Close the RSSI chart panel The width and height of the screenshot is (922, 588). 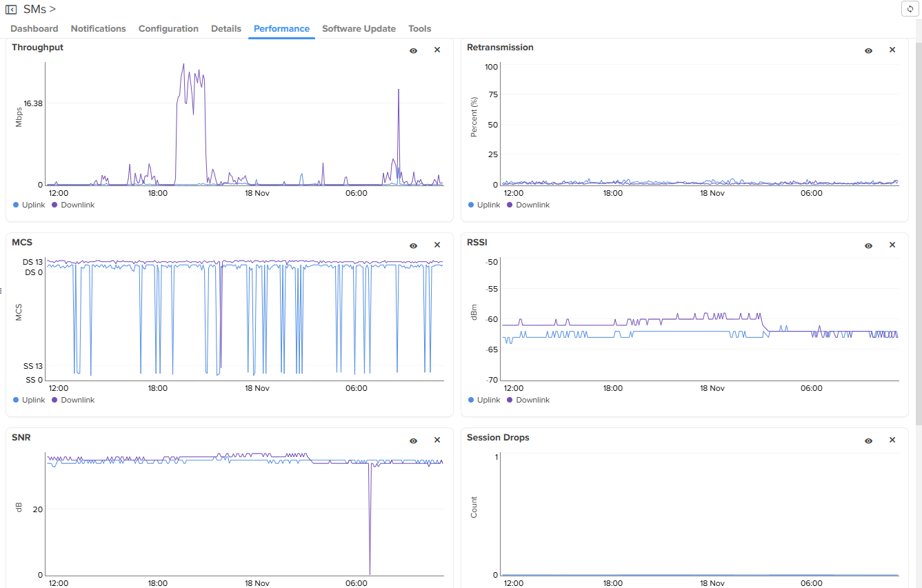point(892,245)
